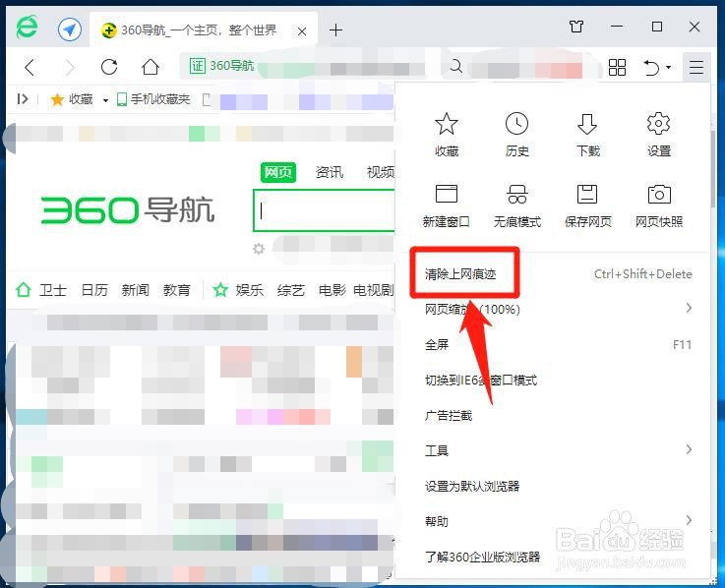Switch to the 网页 search tab
The height and width of the screenshot is (588, 725).
(277, 172)
